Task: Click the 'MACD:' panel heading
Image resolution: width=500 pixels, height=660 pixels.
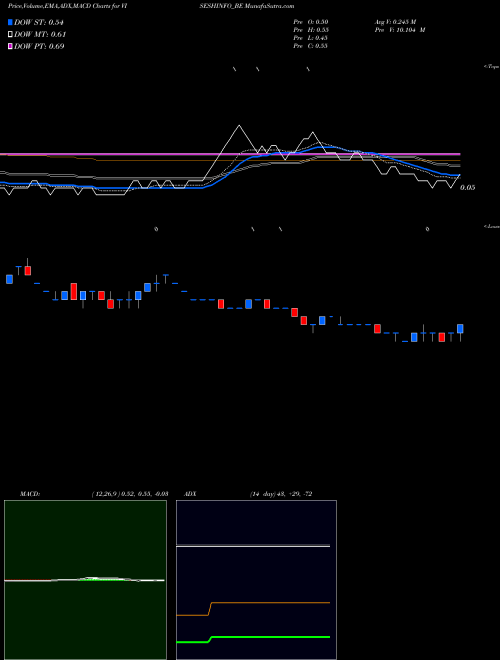Action: pos(30,494)
